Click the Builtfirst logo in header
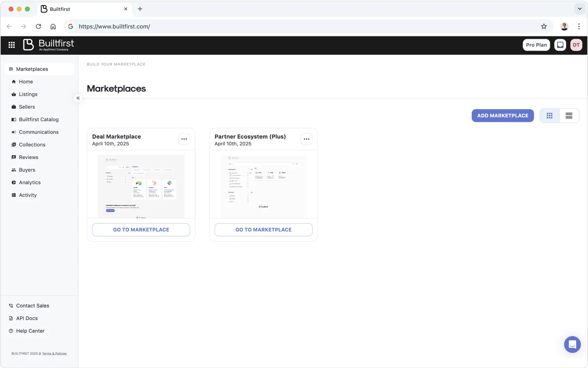 click(48, 45)
